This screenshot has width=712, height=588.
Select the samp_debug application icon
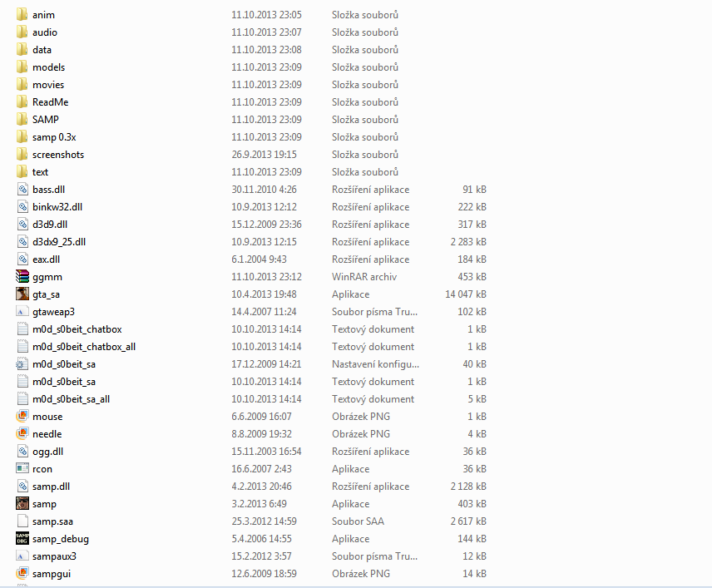click(22, 539)
